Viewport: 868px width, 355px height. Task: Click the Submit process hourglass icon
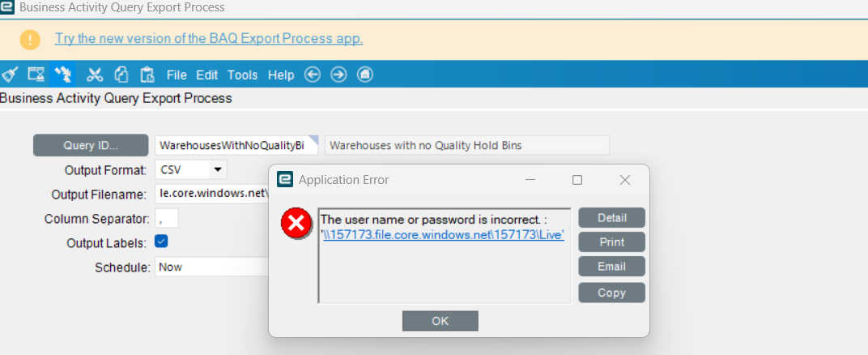tap(36, 75)
